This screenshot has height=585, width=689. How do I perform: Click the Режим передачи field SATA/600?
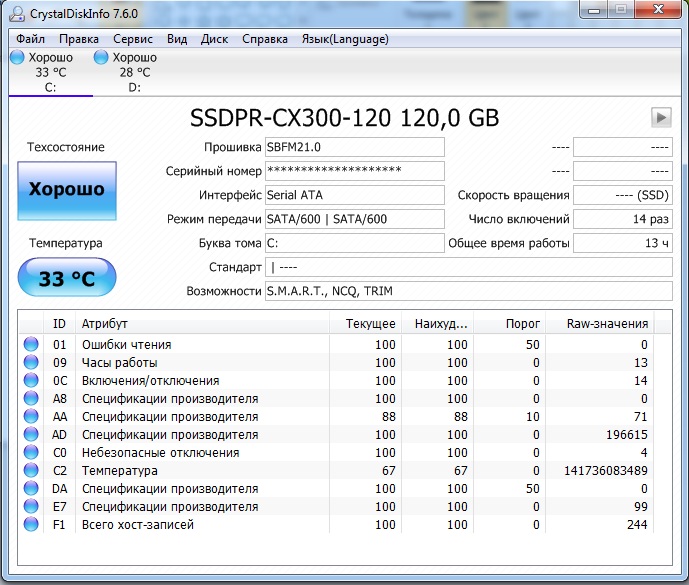coord(355,219)
